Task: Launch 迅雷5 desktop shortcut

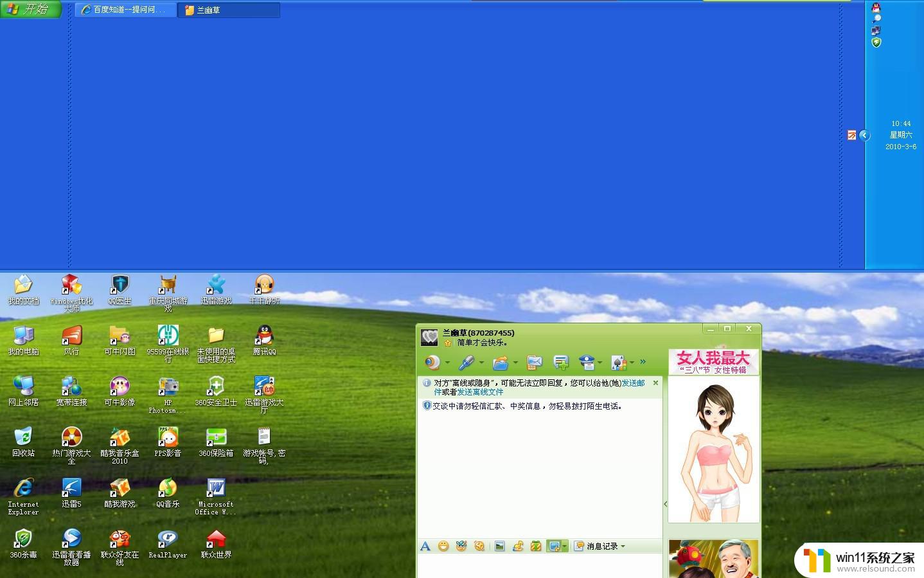Action: click(71, 493)
